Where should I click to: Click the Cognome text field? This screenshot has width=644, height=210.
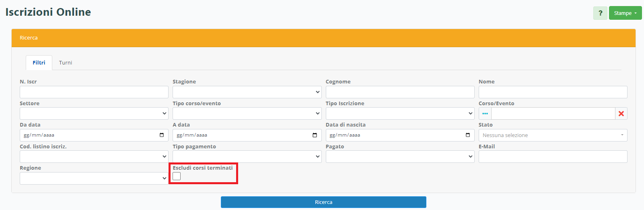(x=400, y=92)
